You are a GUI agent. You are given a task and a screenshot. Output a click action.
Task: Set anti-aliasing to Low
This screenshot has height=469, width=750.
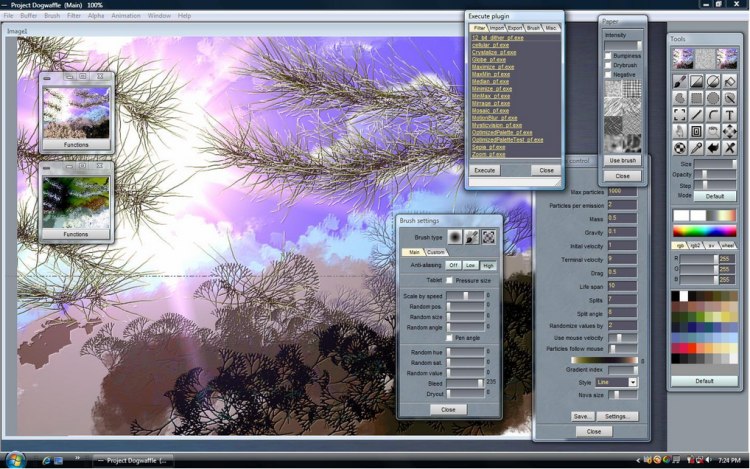(x=470, y=265)
